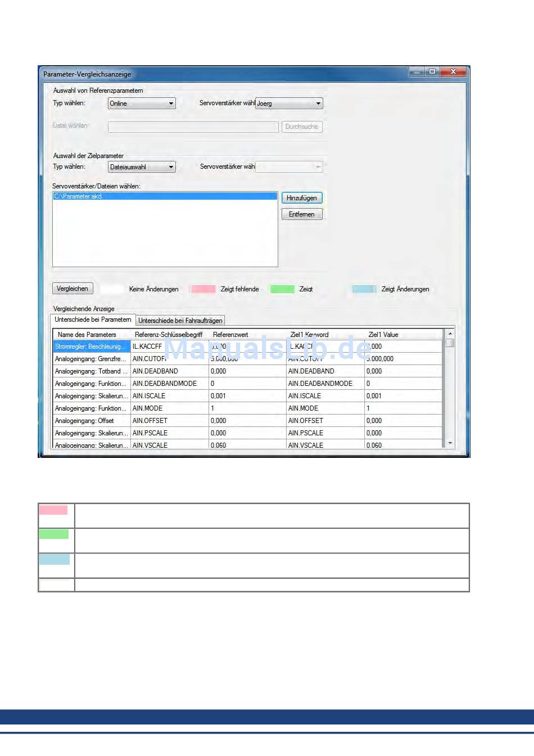Expand the Servoverstärker dropdown showing Joerg
Image resolution: width=534 pixels, height=756 pixels.
(x=289, y=103)
